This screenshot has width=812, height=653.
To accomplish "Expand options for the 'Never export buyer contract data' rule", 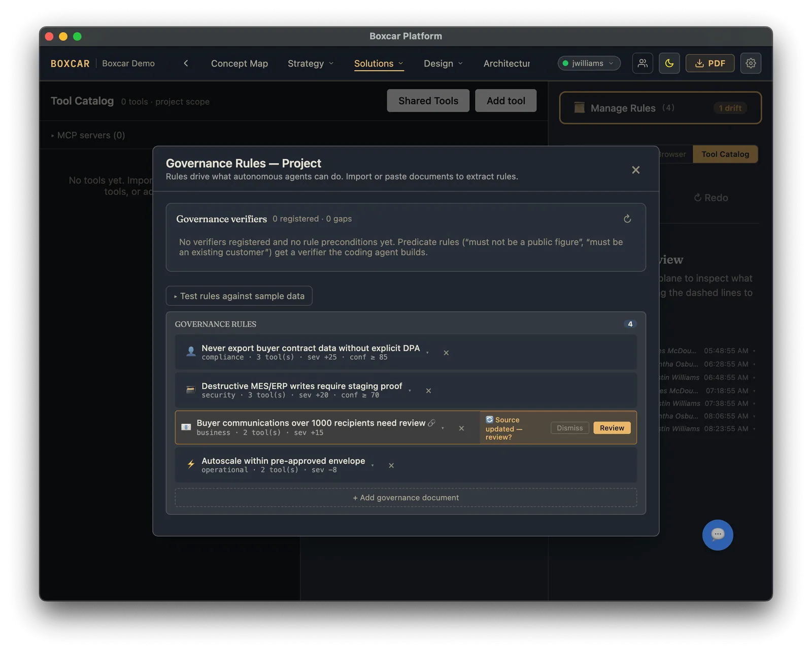I will tap(427, 353).
